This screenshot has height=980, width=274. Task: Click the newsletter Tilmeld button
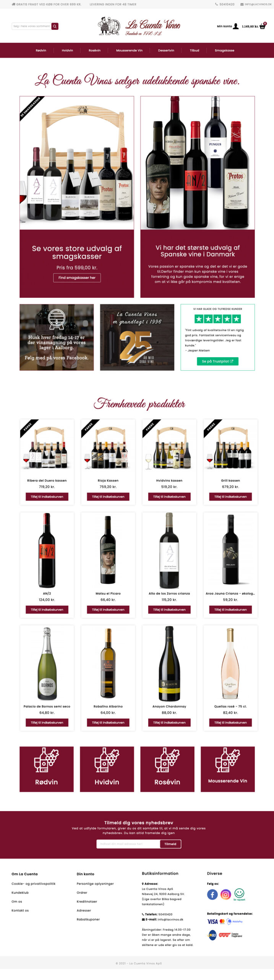(x=170, y=844)
